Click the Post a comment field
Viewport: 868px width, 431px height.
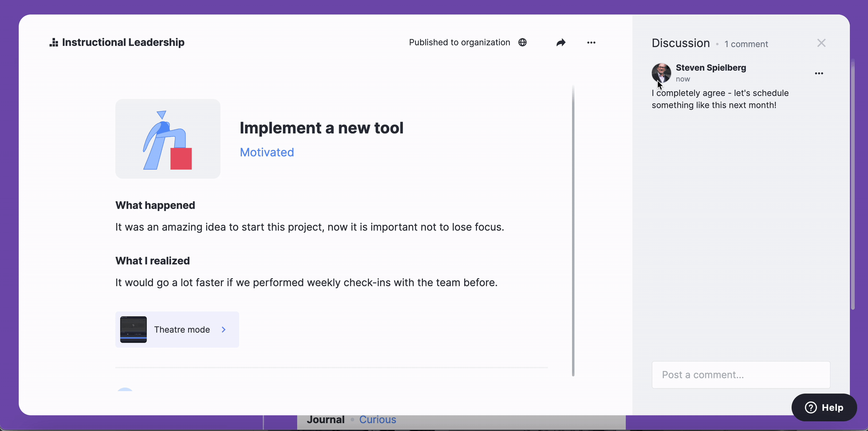(741, 375)
